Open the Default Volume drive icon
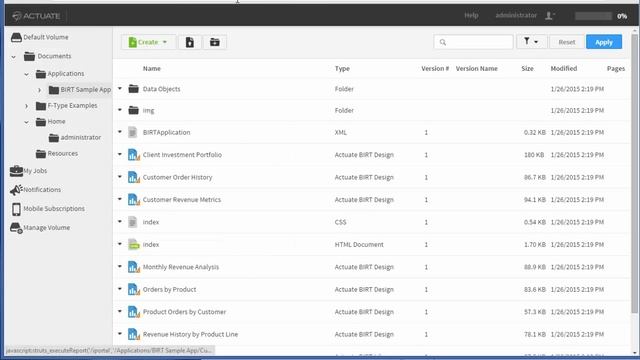Image resolution: width=640 pixels, height=360 pixels. 16,38
